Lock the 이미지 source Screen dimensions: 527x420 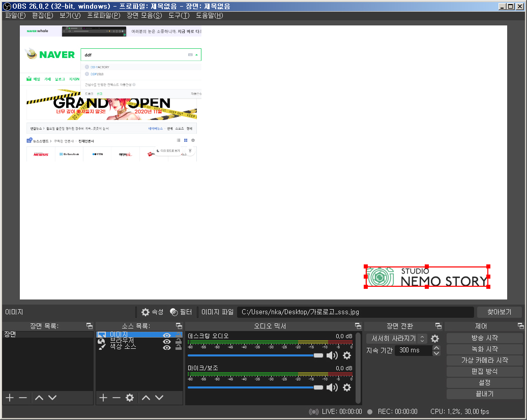[179, 335]
